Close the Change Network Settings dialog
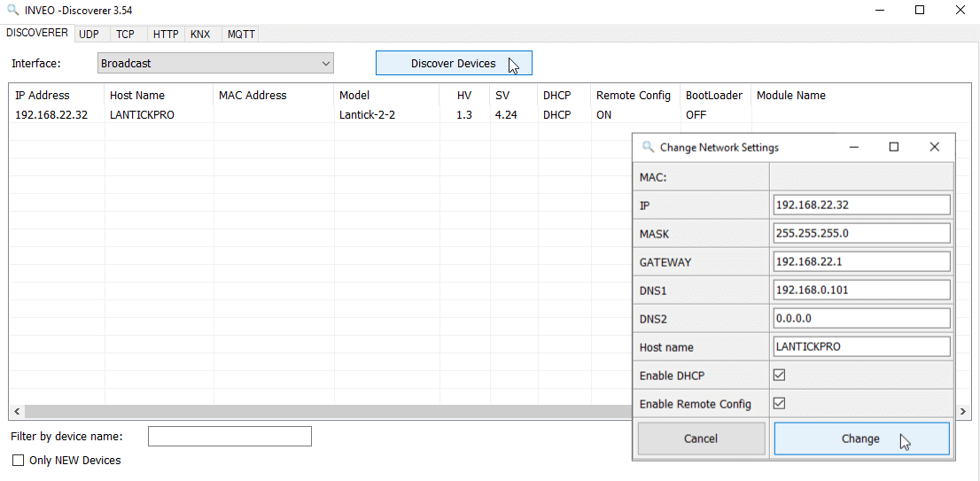980x481 pixels. (934, 147)
